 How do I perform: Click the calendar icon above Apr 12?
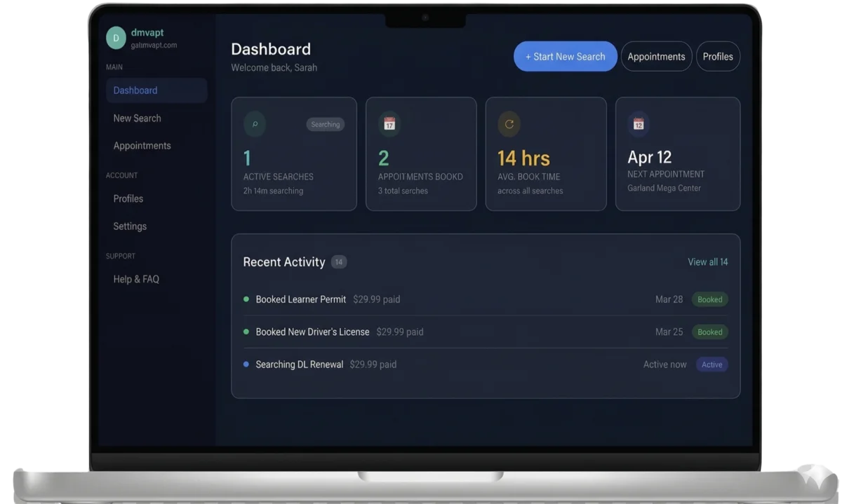pyautogui.click(x=640, y=124)
